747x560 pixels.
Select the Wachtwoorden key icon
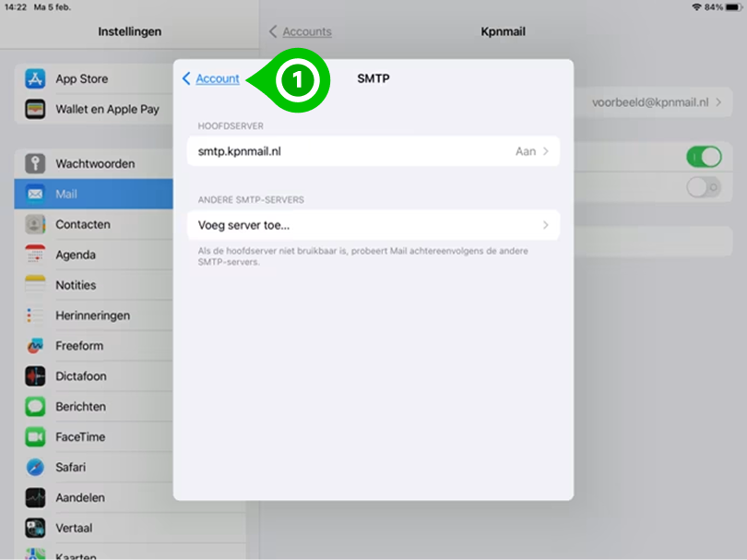tap(35, 163)
